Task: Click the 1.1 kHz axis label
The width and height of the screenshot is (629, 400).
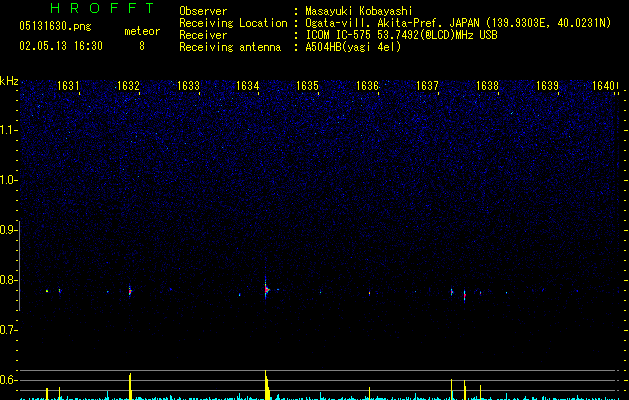Action: [7, 130]
